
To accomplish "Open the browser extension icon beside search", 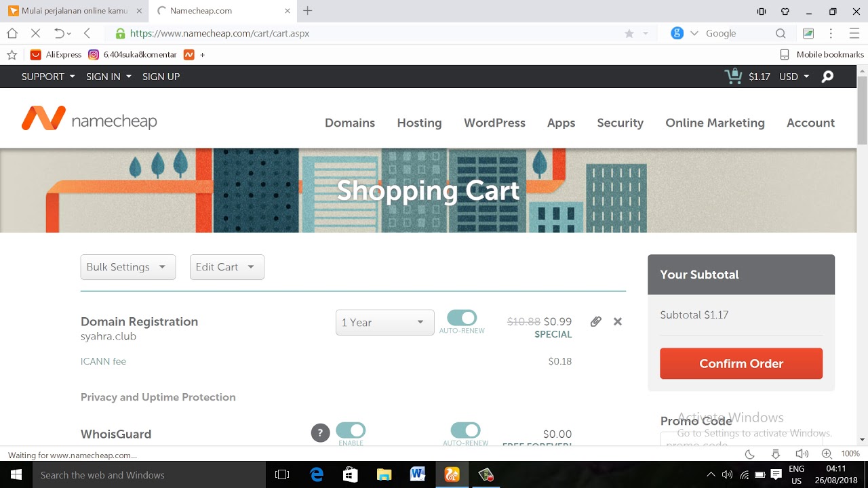I will point(808,33).
